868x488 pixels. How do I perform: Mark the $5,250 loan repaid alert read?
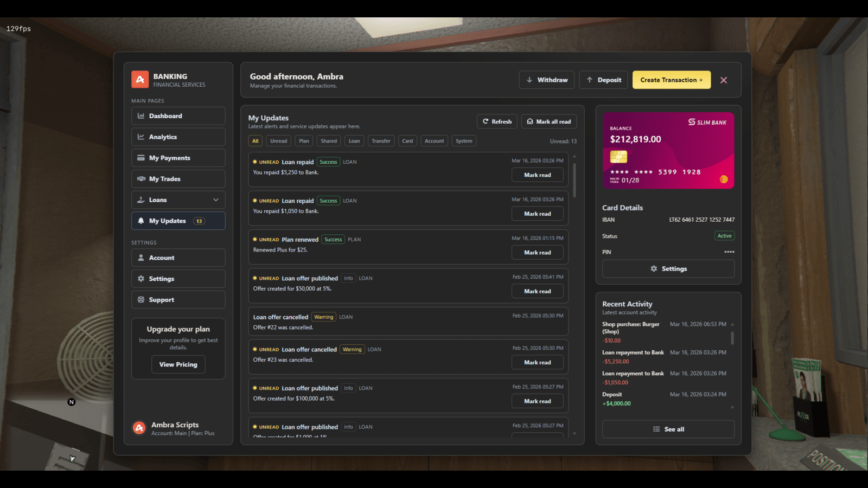coord(537,175)
